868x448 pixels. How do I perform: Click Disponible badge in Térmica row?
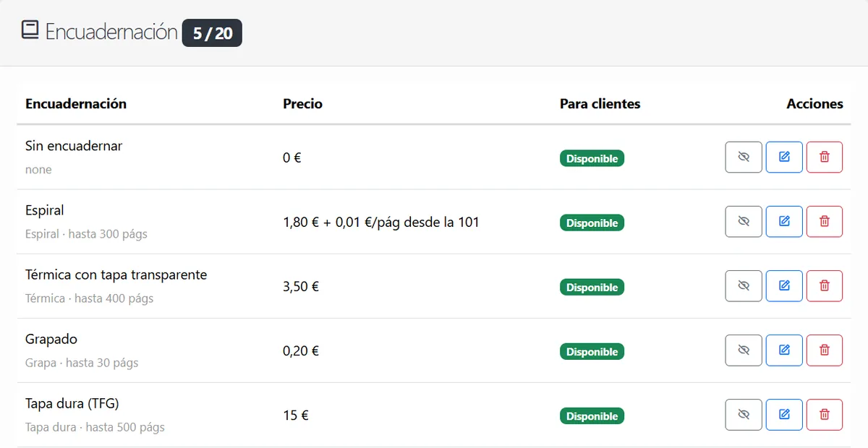click(592, 287)
